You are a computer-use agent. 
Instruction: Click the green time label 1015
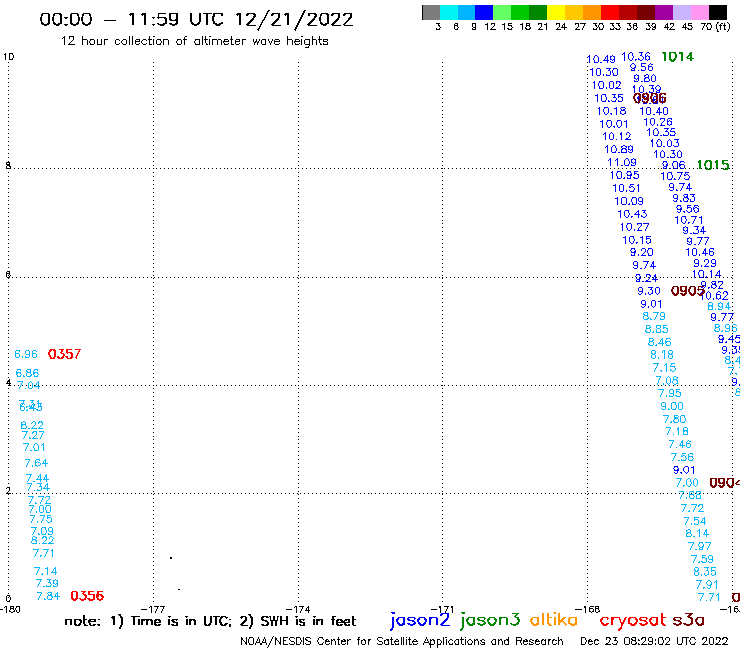[713, 165]
